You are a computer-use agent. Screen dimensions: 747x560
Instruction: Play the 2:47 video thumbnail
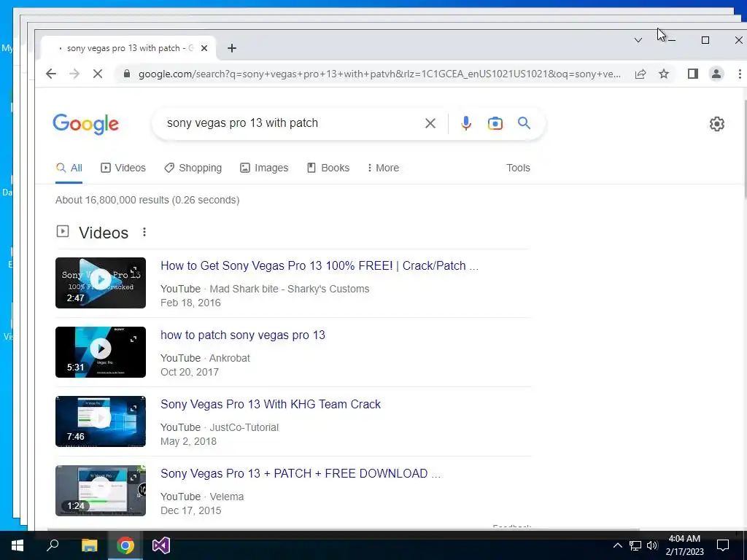tap(101, 283)
